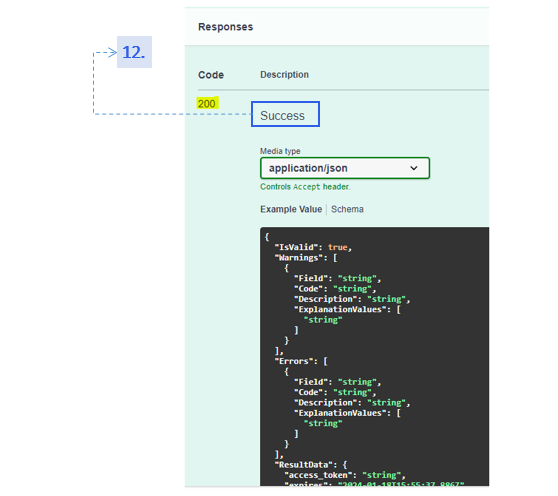Screen dimensions: 558x496
Task: Select the Example Value tab
Action: tap(291, 209)
